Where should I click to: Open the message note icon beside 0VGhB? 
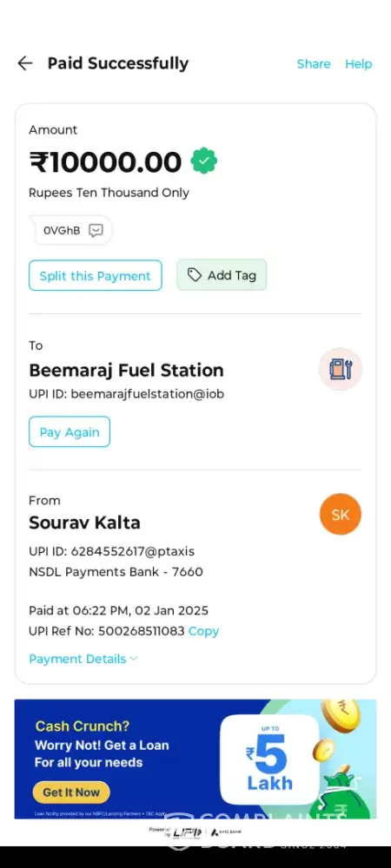click(x=96, y=230)
